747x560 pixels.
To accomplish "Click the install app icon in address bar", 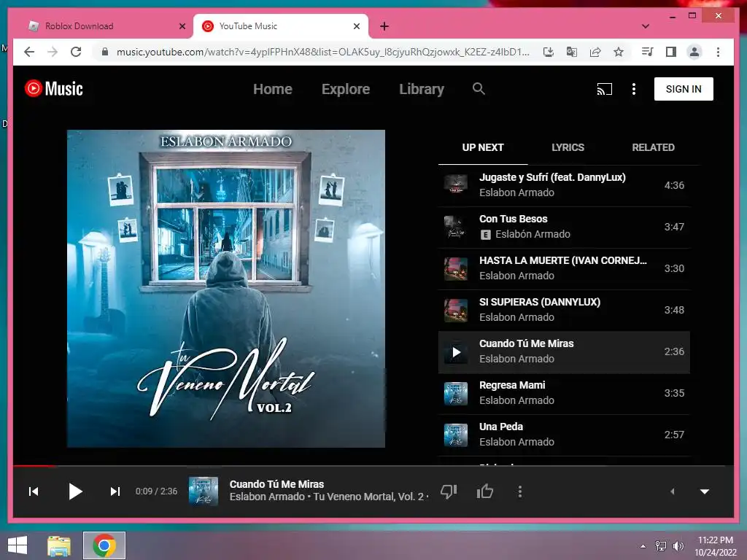I will [x=549, y=52].
